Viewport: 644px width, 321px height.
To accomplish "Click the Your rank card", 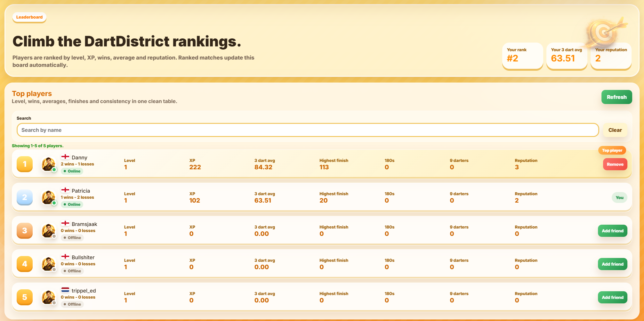I will 522,56.
